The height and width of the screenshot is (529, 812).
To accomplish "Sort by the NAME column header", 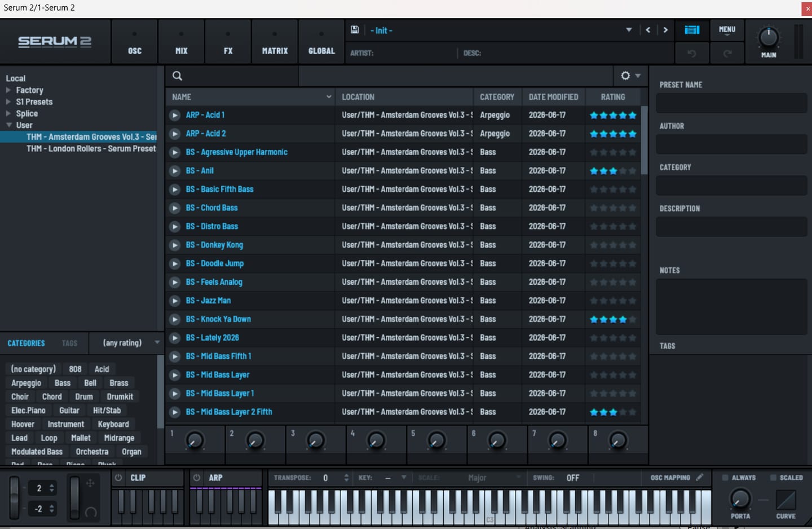I will (x=250, y=97).
